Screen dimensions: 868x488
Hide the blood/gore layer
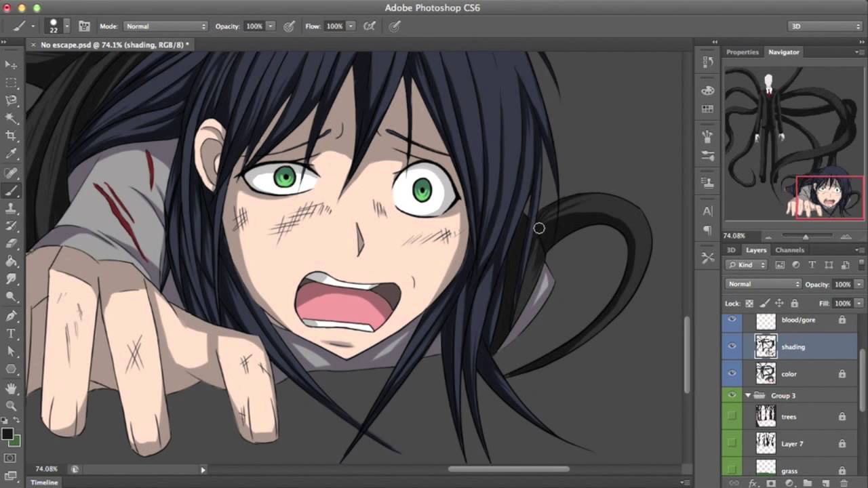click(x=732, y=319)
